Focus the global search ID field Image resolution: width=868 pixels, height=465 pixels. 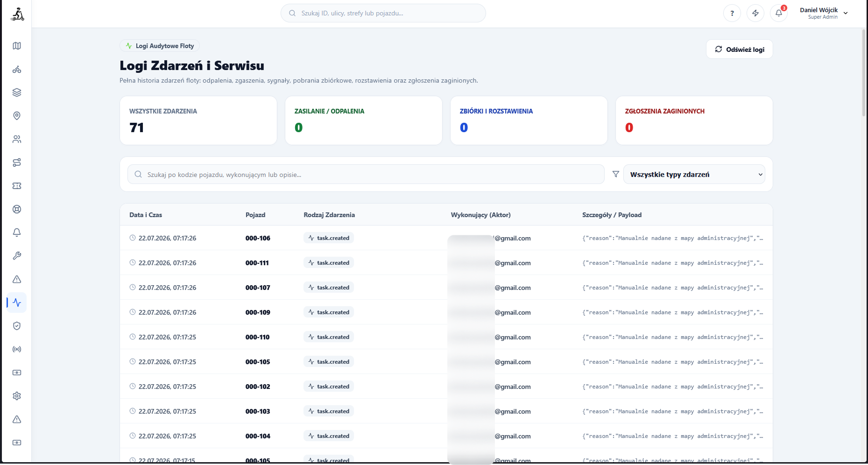click(x=383, y=13)
